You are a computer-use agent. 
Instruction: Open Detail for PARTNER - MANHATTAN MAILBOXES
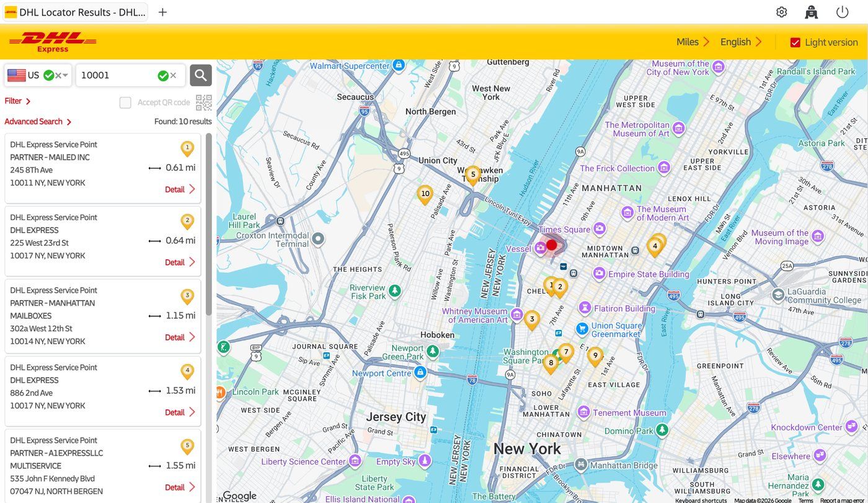(x=180, y=337)
